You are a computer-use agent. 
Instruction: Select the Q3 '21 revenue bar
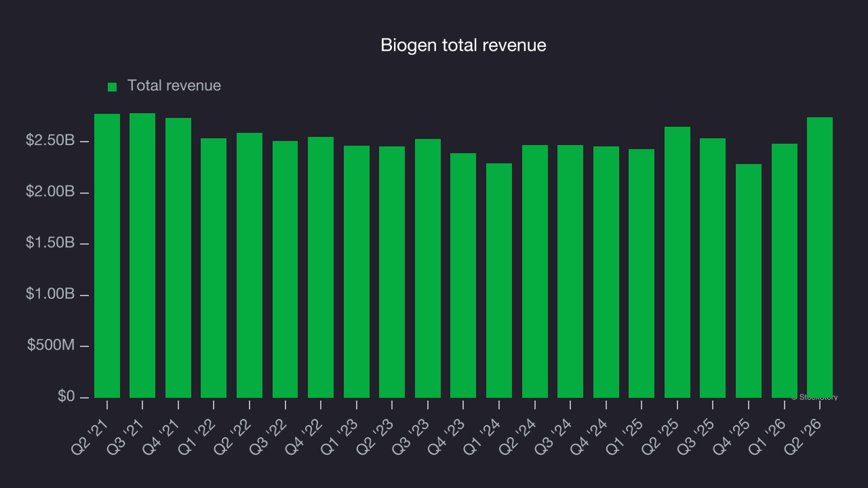point(142,256)
